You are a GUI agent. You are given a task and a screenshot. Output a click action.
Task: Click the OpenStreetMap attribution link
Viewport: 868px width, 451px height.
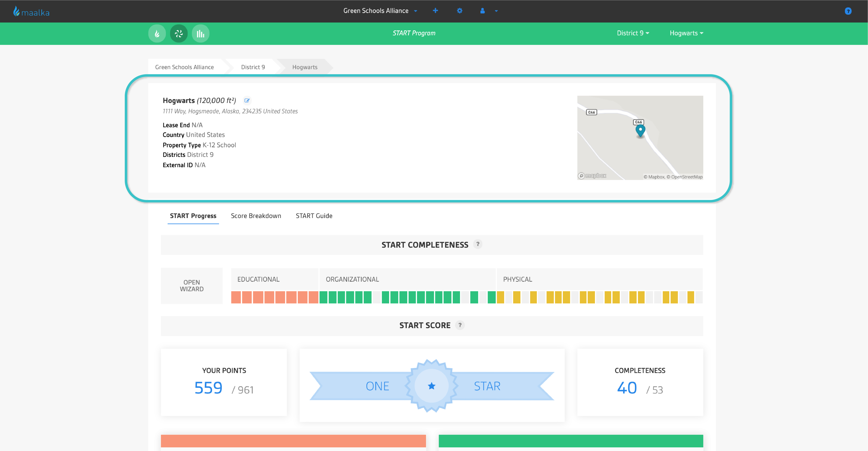coord(685,177)
